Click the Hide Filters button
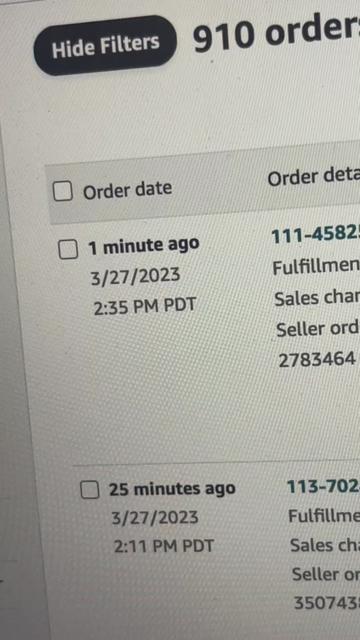Image resolution: width=360 pixels, height=640 pixels. coord(105,45)
